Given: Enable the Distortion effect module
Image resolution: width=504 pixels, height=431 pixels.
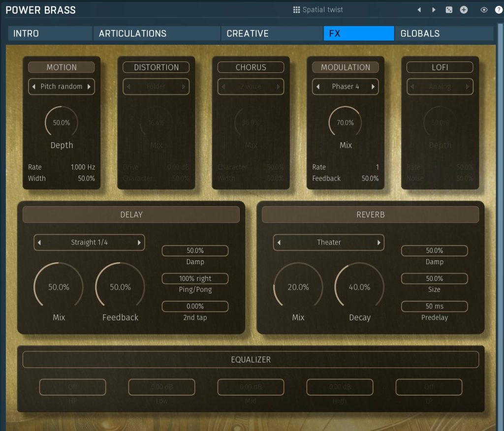Looking at the screenshot, I should pyautogui.click(x=156, y=67).
